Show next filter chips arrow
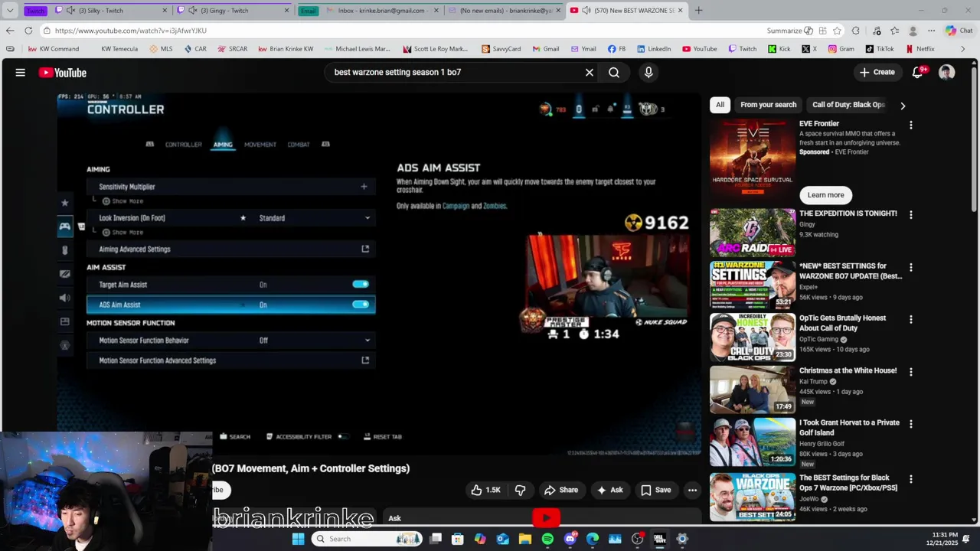980x551 pixels. click(x=903, y=106)
